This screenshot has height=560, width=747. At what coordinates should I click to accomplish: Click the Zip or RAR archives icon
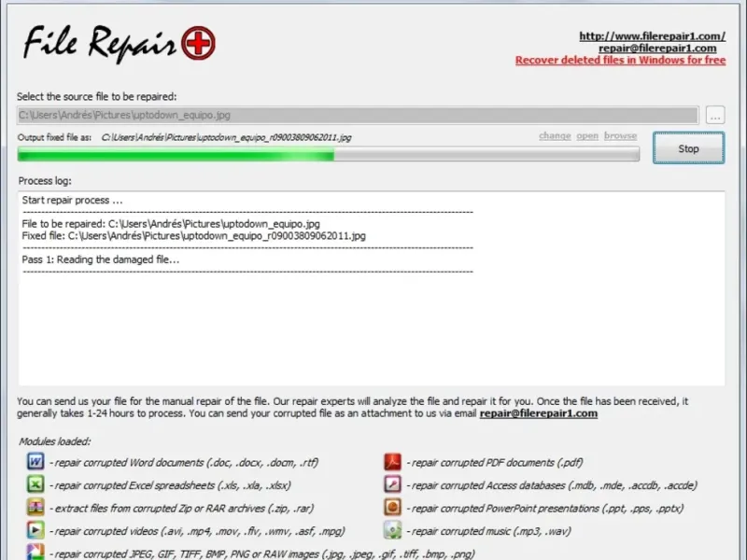click(35, 507)
